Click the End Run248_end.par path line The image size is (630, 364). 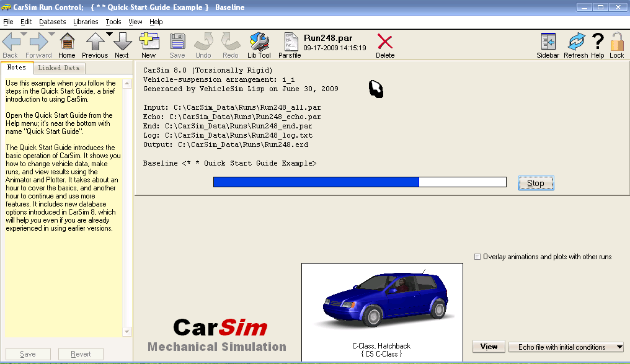click(x=228, y=126)
